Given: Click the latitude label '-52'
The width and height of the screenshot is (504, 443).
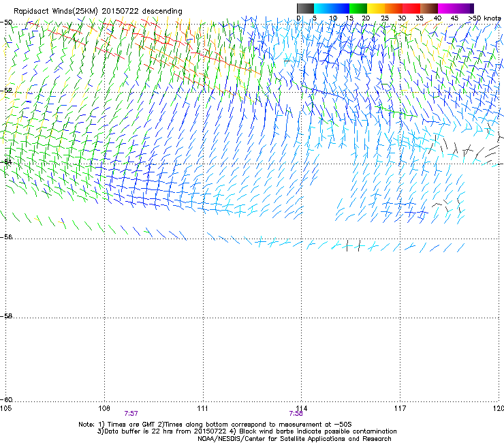Looking at the screenshot, I should tap(6, 91).
